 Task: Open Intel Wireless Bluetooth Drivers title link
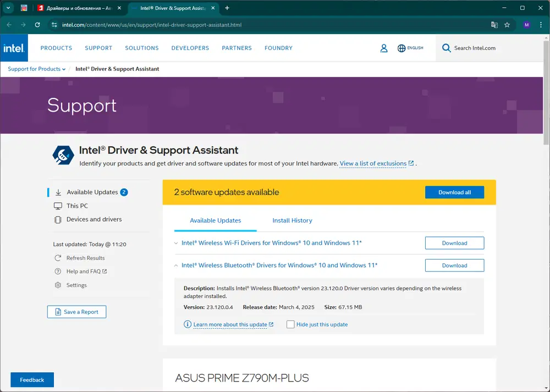pyautogui.click(x=279, y=266)
